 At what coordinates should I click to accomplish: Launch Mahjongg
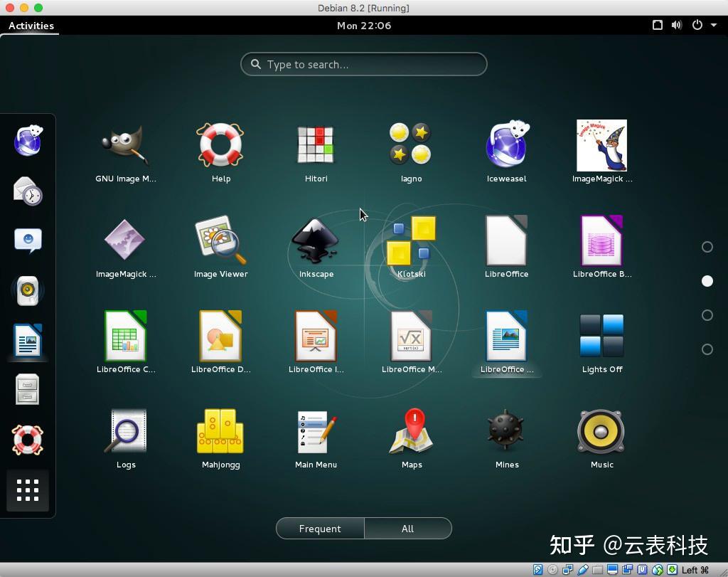coord(220,438)
